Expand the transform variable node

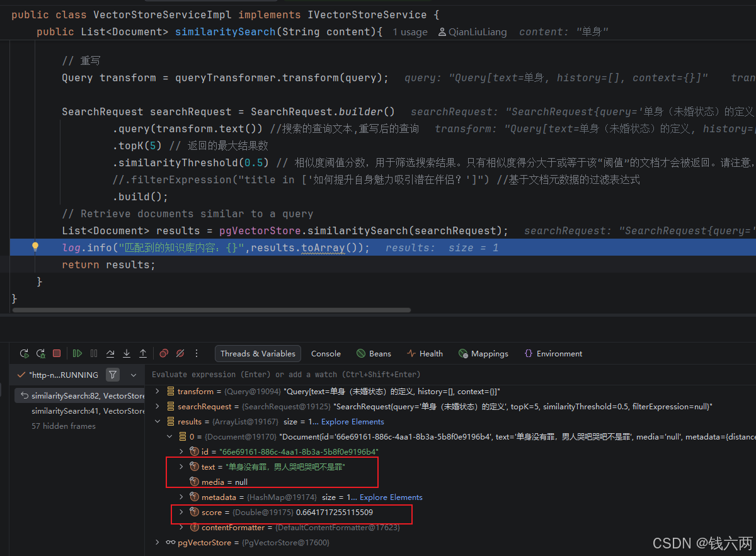point(157,391)
